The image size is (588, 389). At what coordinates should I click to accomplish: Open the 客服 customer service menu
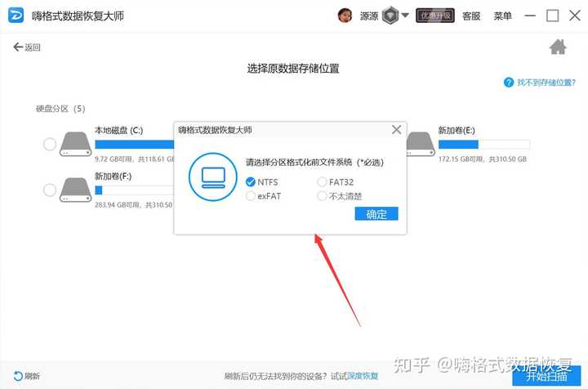[471, 16]
